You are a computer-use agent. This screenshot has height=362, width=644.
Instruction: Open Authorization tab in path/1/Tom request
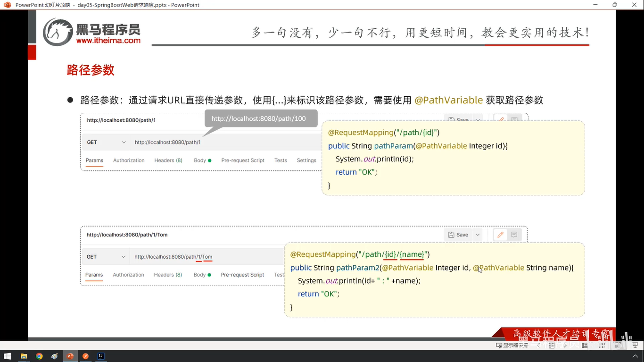128,275
